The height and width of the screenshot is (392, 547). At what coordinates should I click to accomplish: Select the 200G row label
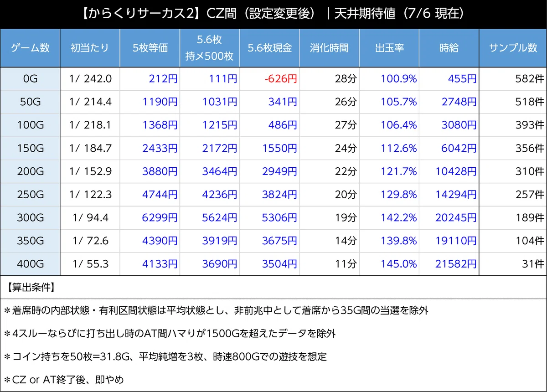point(30,171)
